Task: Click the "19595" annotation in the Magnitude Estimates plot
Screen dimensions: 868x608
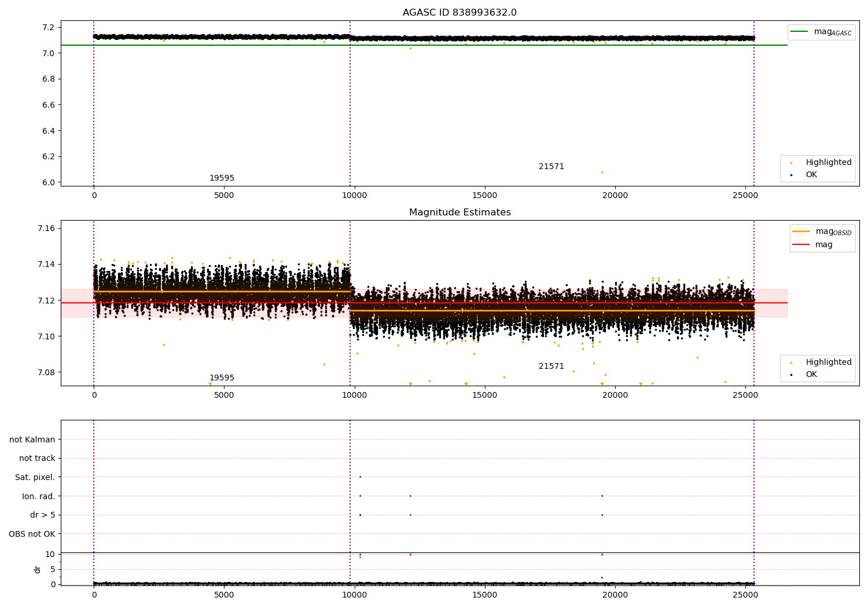Action: [x=222, y=378]
